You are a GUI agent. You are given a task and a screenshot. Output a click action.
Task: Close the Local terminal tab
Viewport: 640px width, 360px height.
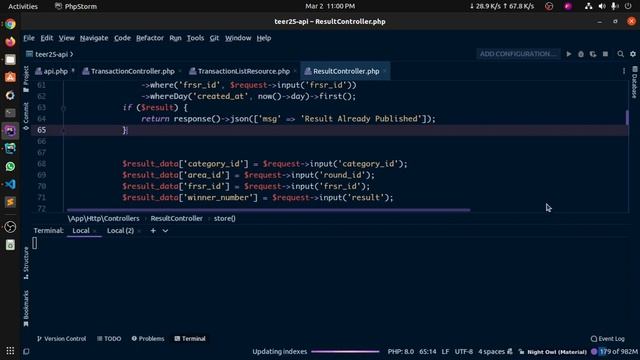[95, 231]
